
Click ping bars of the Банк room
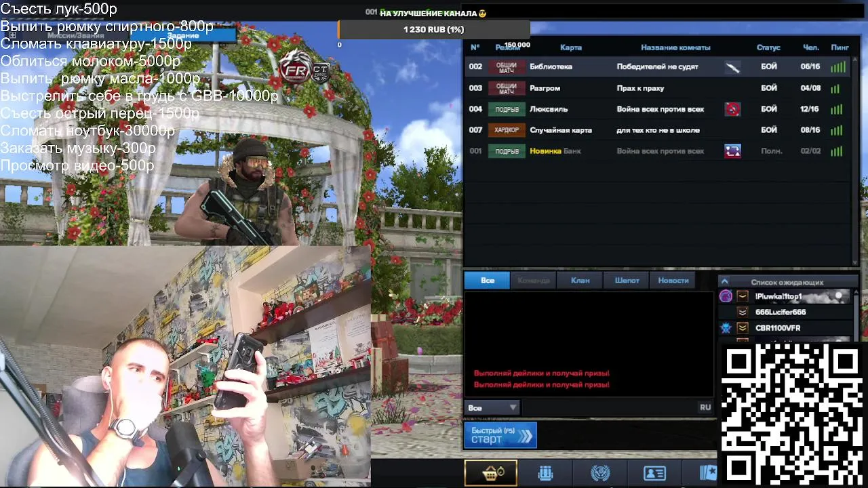tap(837, 151)
